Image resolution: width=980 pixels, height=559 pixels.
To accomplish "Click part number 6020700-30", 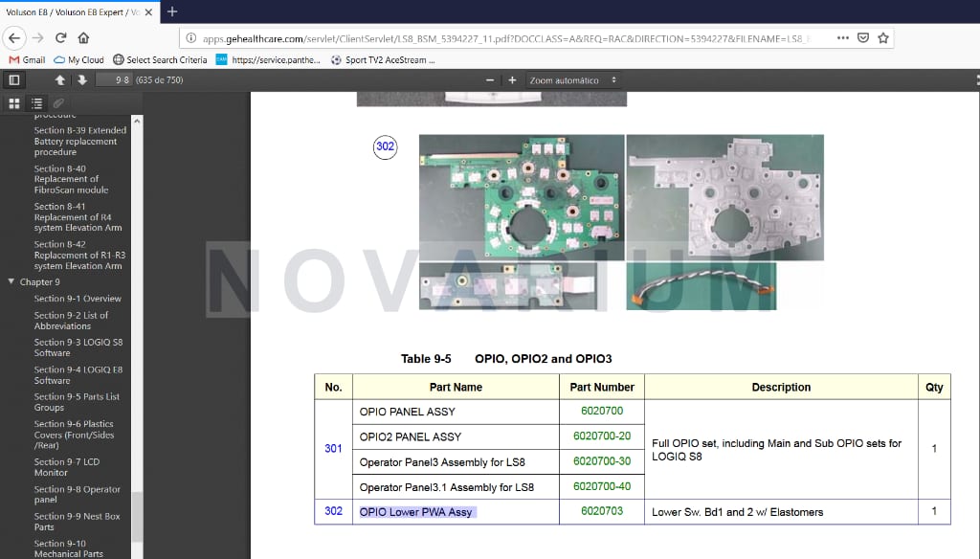I will point(602,461).
